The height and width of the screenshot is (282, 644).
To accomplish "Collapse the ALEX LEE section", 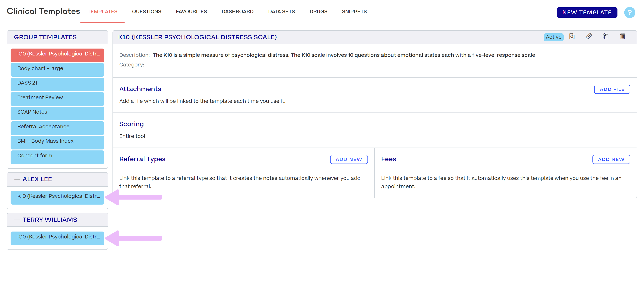I will click(x=17, y=179).
